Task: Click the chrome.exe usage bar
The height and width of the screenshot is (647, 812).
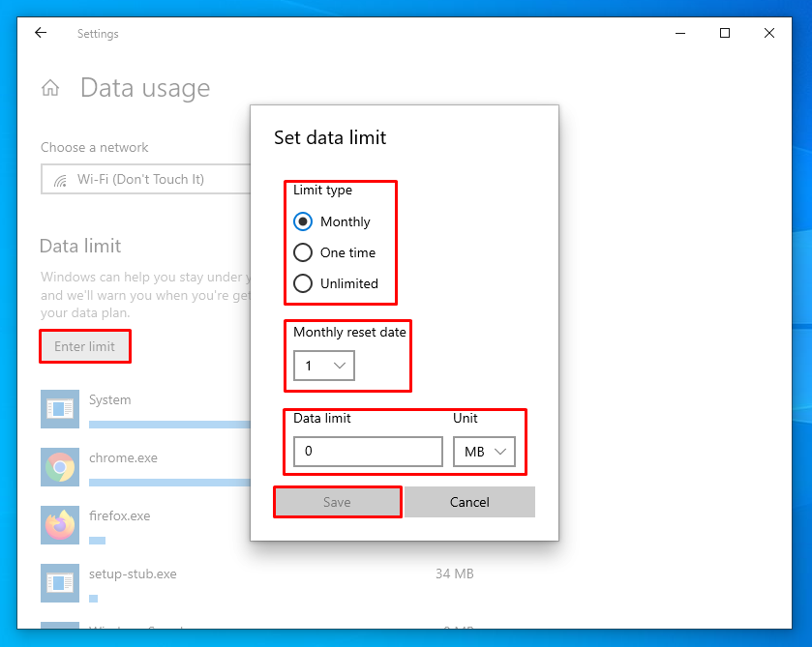Action: 170,483
